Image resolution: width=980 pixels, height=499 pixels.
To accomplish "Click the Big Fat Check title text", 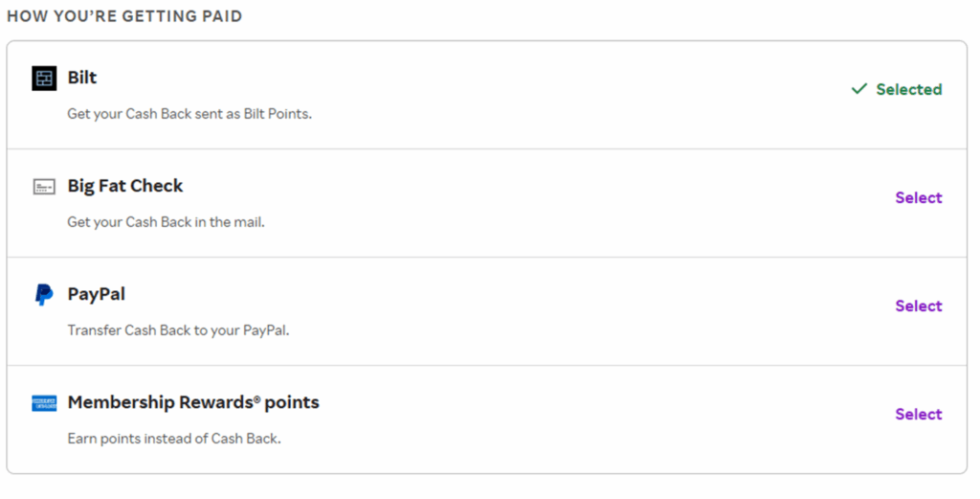I will click(x=125, y=186).
